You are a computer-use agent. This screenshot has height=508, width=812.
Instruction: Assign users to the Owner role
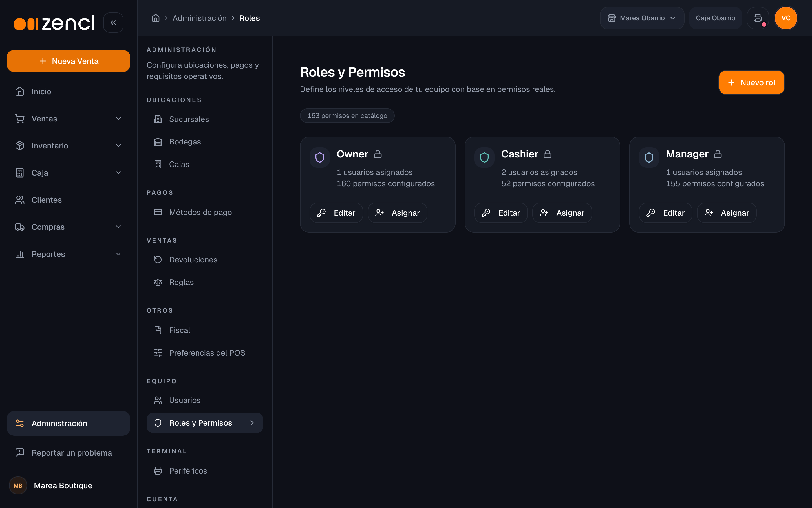(x=397, y=213)
